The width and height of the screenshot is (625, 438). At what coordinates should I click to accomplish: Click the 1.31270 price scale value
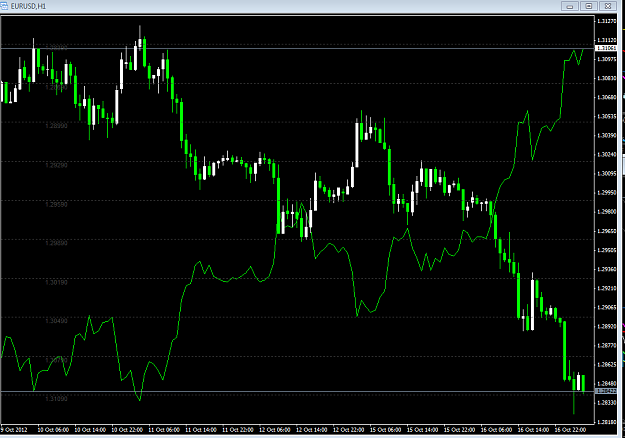[x=606, y=21]
